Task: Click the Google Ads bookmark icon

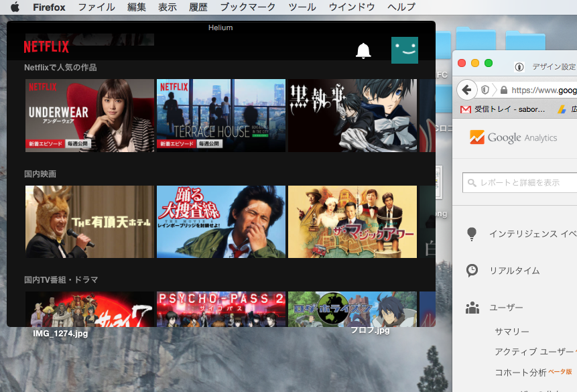Action: pos(562,109)
